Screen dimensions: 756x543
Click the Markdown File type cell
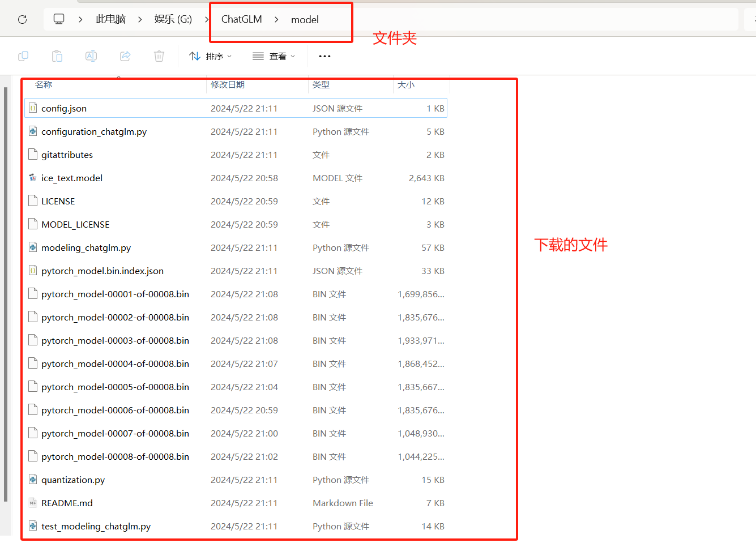pos(343,503)
